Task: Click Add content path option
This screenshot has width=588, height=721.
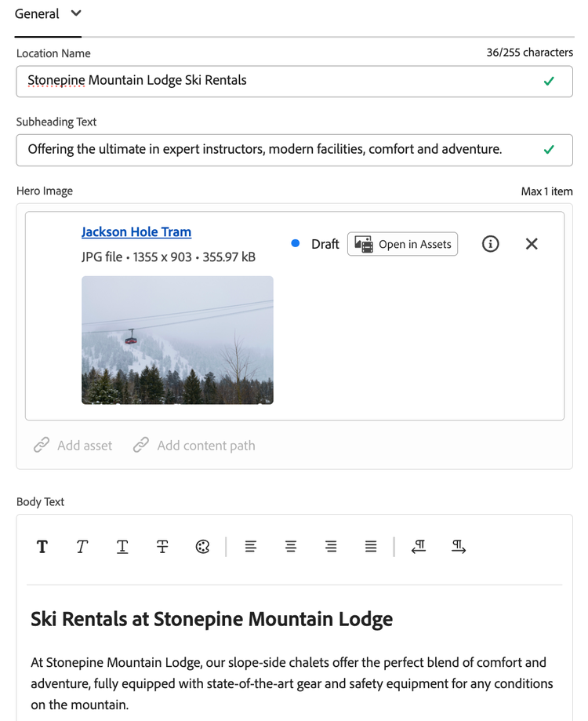Action: pos(194,446)
